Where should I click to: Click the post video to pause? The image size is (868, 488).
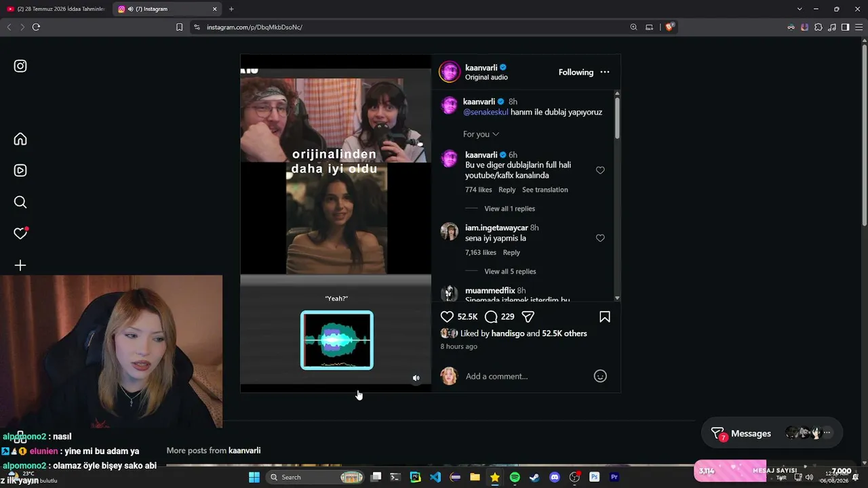click(336, 224)
